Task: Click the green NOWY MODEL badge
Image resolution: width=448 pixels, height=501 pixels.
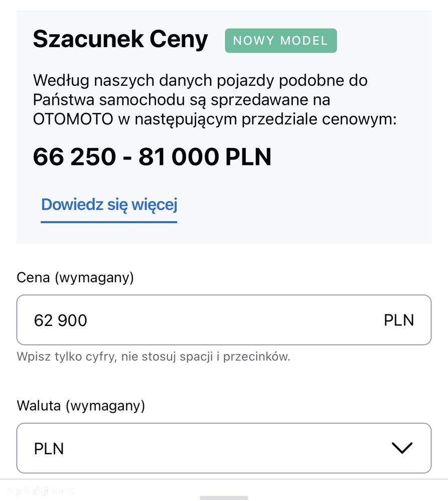Action: click(x=280, y=41)
